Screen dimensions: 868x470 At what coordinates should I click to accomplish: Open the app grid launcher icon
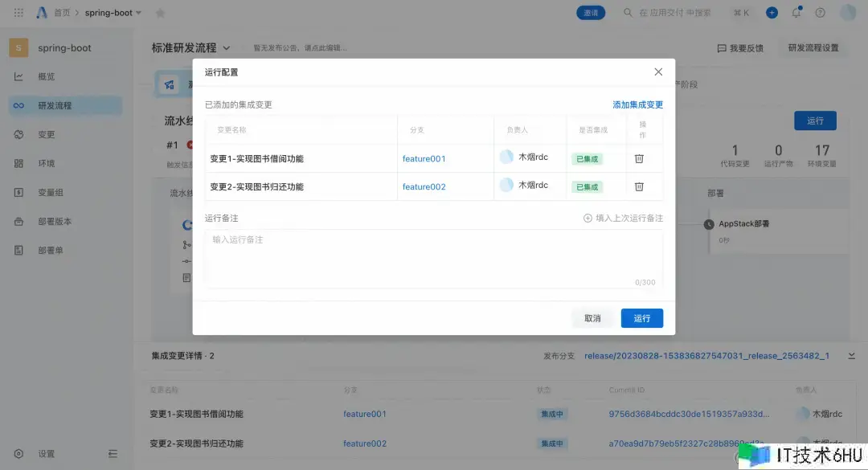(18, 13)
